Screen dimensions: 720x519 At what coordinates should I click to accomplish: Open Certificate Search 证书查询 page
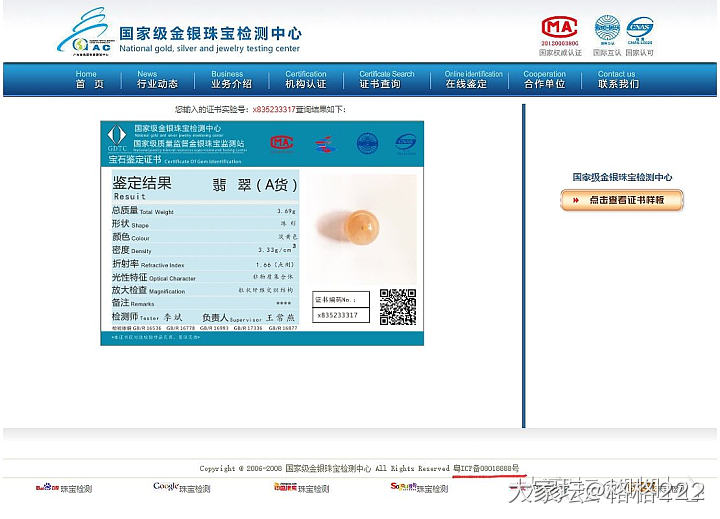[x=386, y=79]
